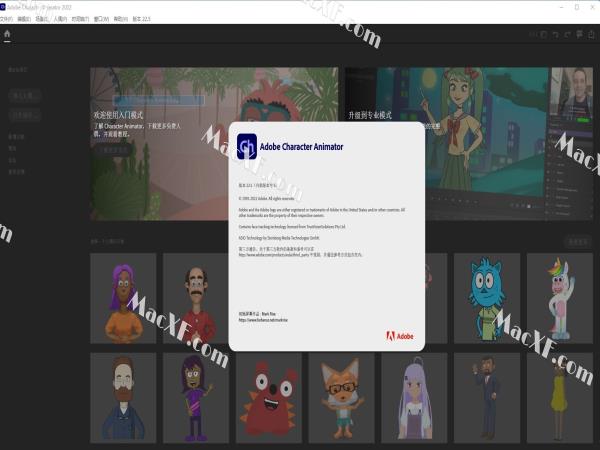The image size is (600, 450).
Task: Open the 窗口(W) menu
Action: 101,19
